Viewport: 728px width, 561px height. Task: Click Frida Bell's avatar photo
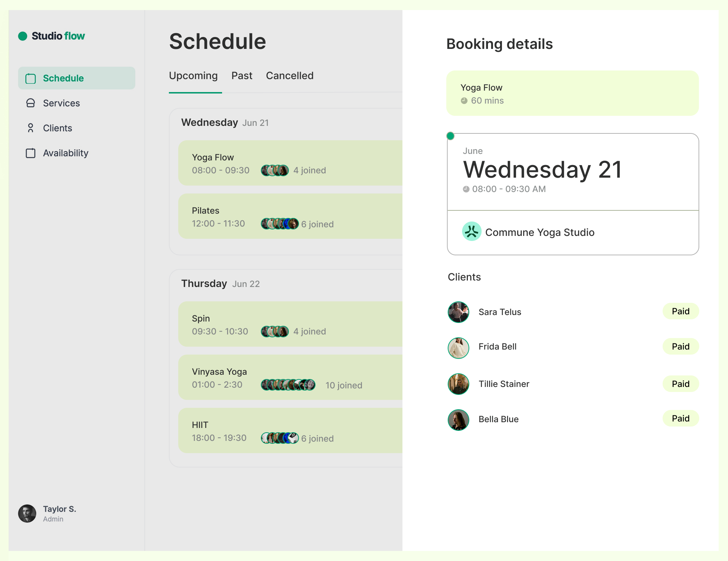(458, 348)
